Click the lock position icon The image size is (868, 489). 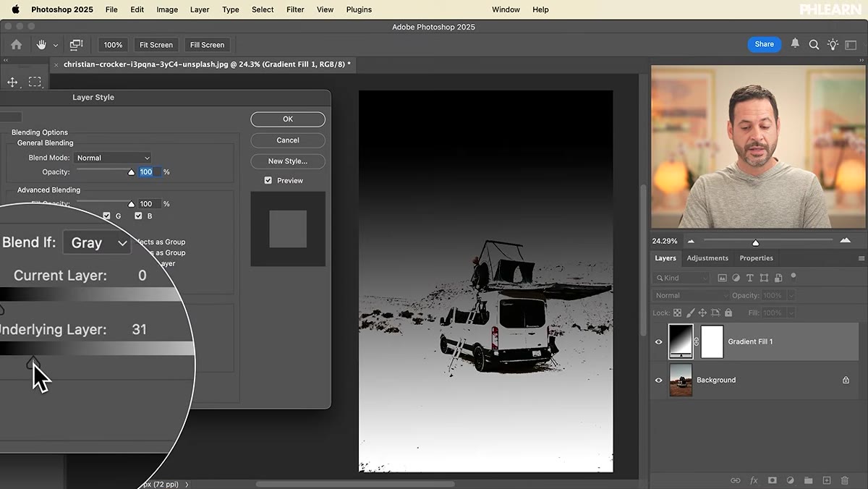(702, 313)
